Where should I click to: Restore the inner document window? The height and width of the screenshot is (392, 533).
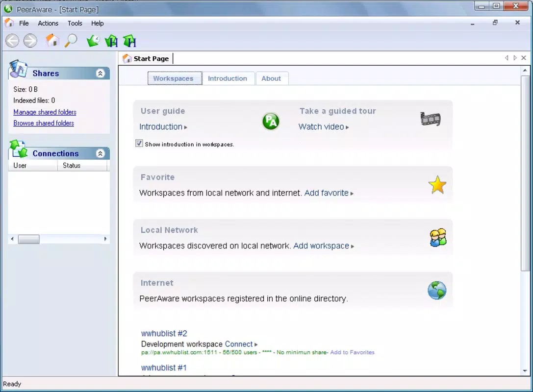[495, 23]
